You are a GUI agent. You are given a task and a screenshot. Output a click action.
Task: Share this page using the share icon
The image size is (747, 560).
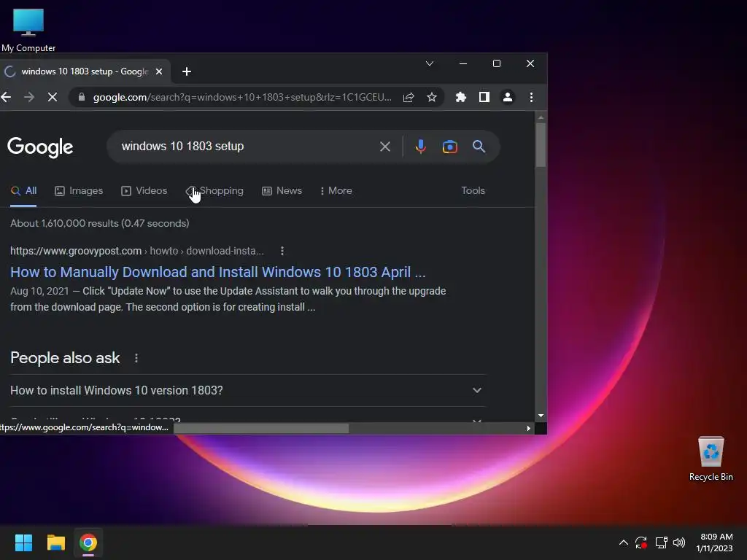point(409,97)
